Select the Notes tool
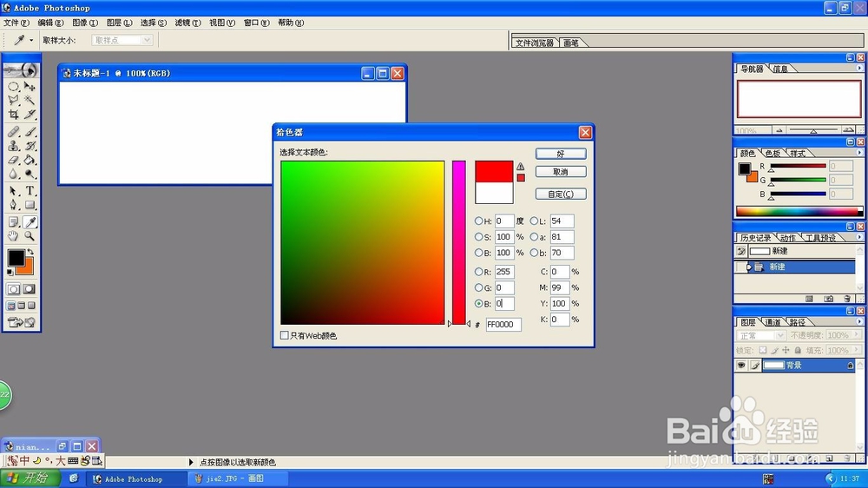This screenshot has width=868, height=488. click(13, 222)
